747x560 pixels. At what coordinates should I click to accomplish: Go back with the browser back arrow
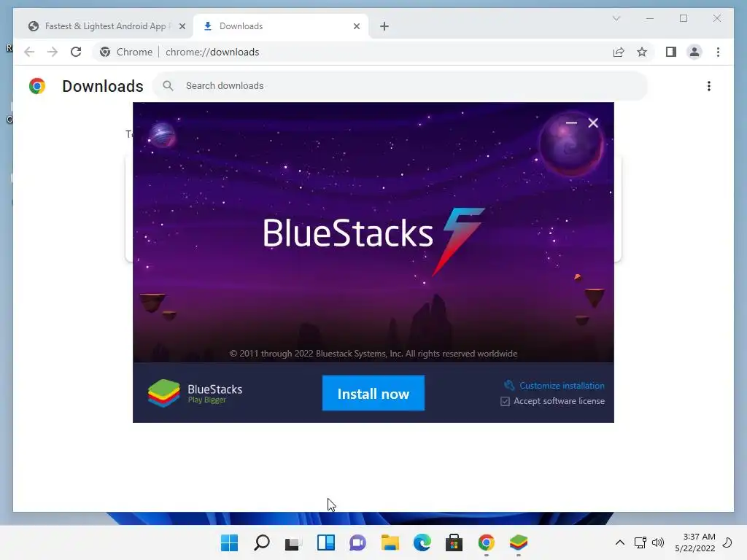pyautogui.click(x=29, y=52)
